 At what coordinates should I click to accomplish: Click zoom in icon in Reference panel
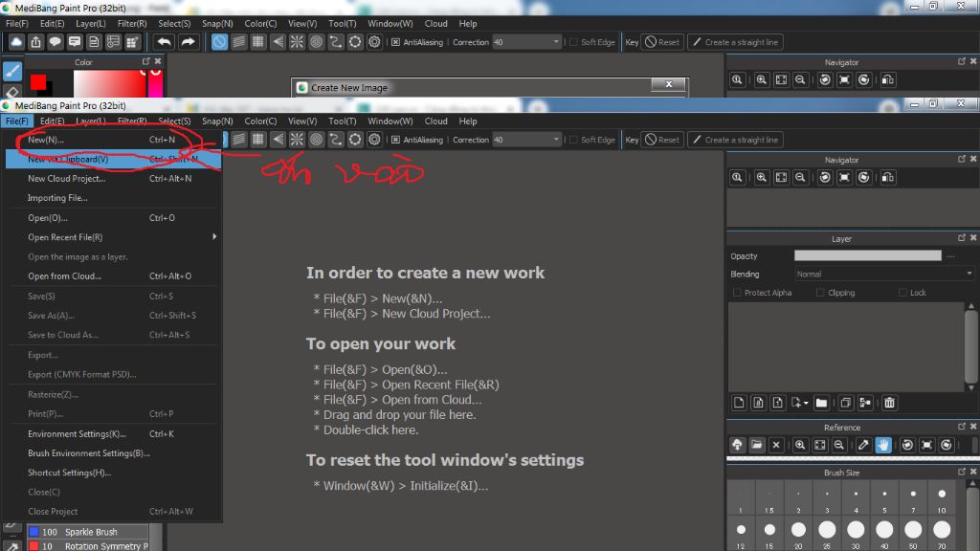(800, 445)
